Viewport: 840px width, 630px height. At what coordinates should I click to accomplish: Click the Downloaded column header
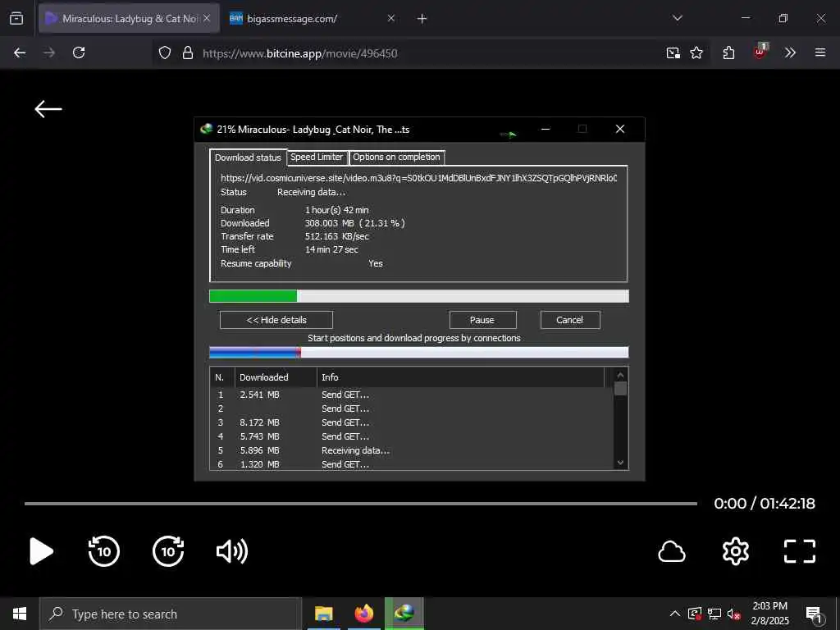(x=276, y=377)
